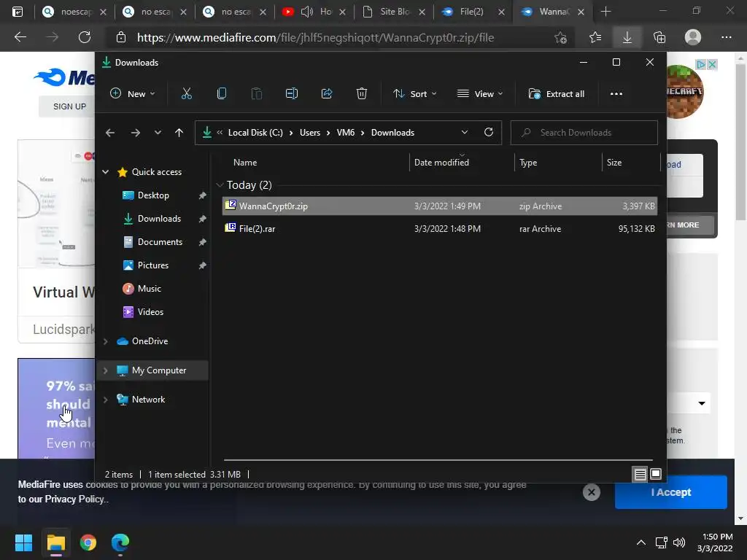Viewport: 747px width, 560px height.
Task: Select WannaCrypt0r.zip file row
Action: 439,206
